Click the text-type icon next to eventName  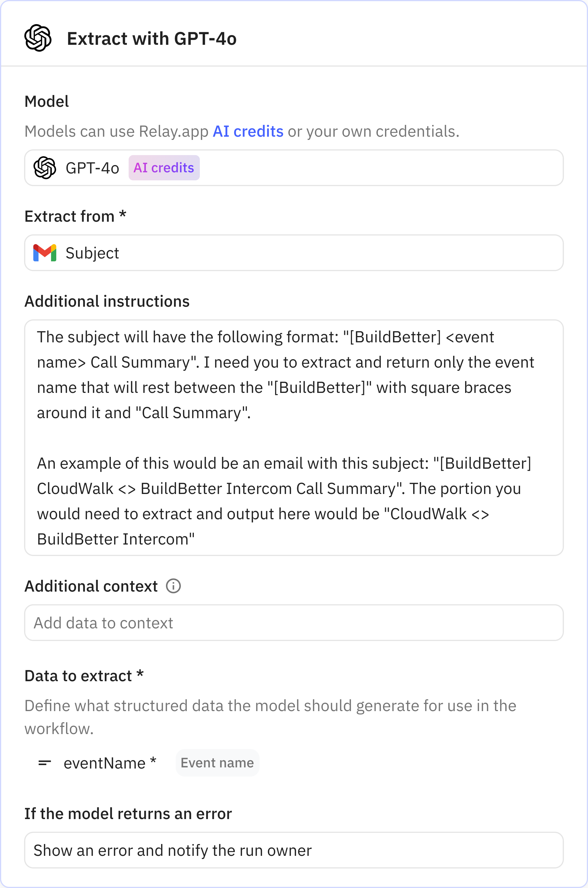click(45, 762)
